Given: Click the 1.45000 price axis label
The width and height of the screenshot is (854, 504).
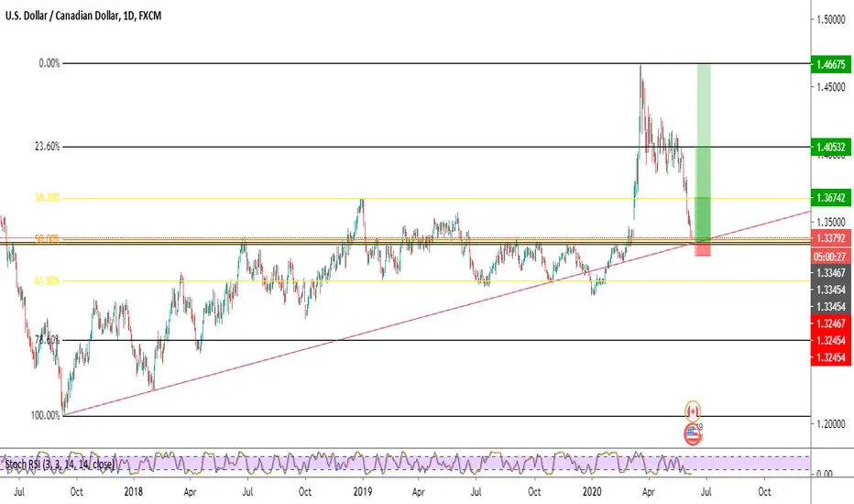Looking at the screenshot, I should tap(830, 87).
